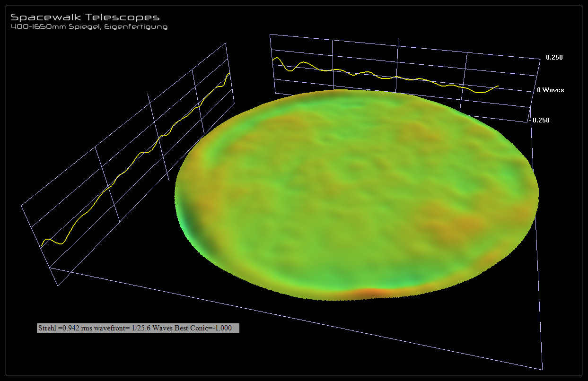Click the left end of the right-hand yellow profile curve
This screenshot has width=588, height=381.
point(273,59)
